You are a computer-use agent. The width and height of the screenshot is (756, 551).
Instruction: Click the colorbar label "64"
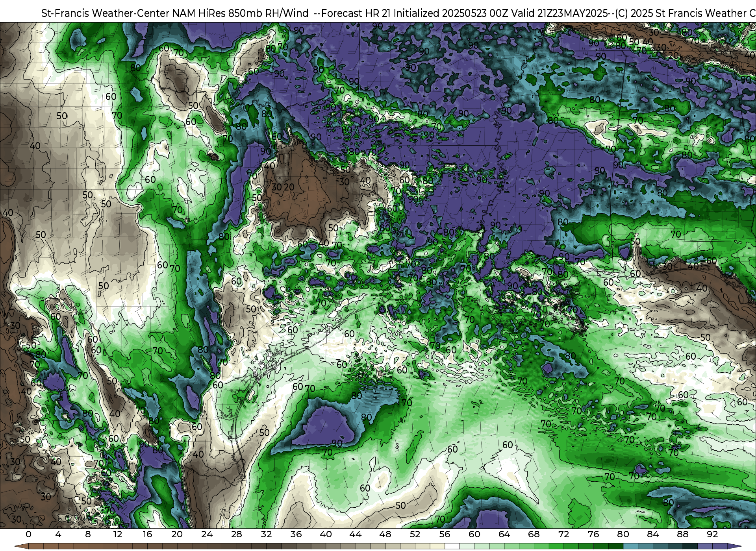click(504, 534)
